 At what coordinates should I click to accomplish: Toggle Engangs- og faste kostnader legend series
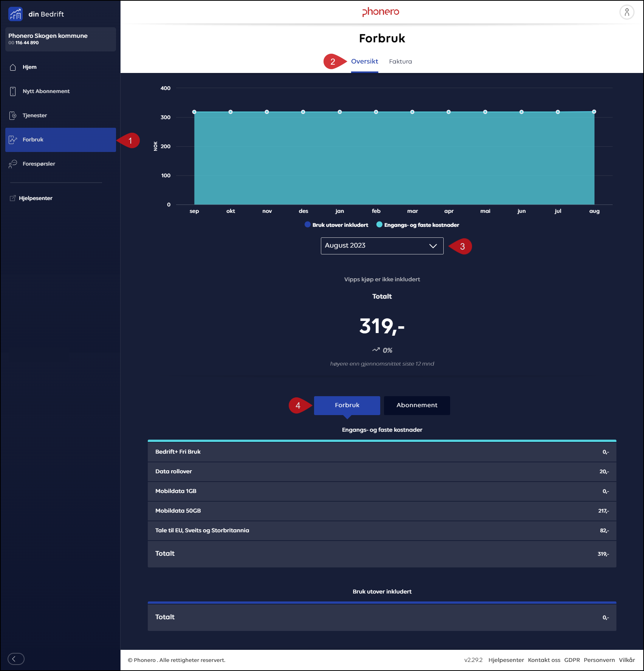[418, 225]
